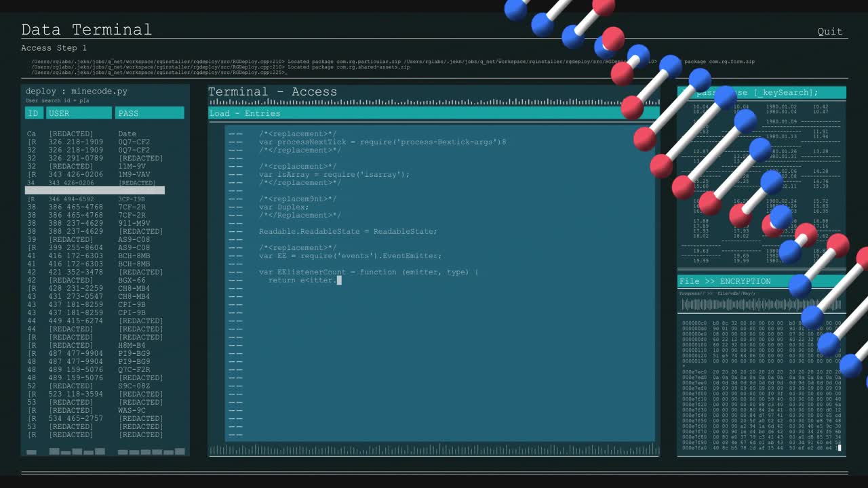Open the Load - Entries header bar
Viewport: 868px width, 488px height.
point(434,113)
